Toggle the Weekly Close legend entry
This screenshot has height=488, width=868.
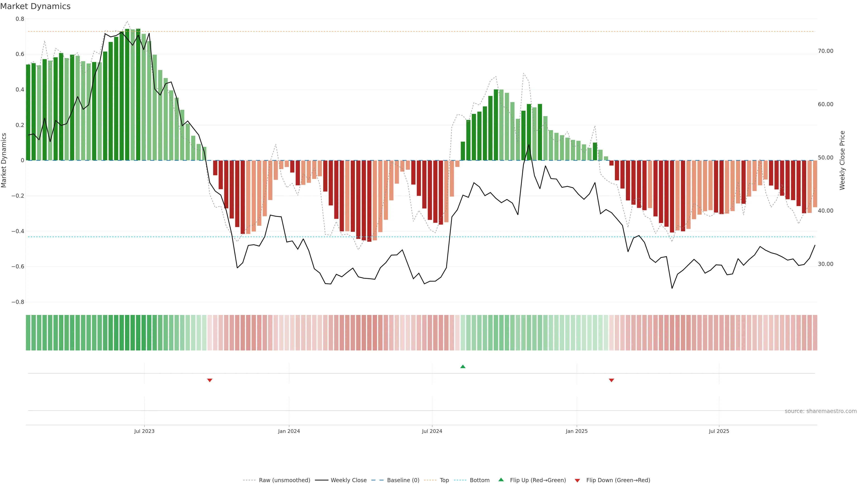point(348,480)
